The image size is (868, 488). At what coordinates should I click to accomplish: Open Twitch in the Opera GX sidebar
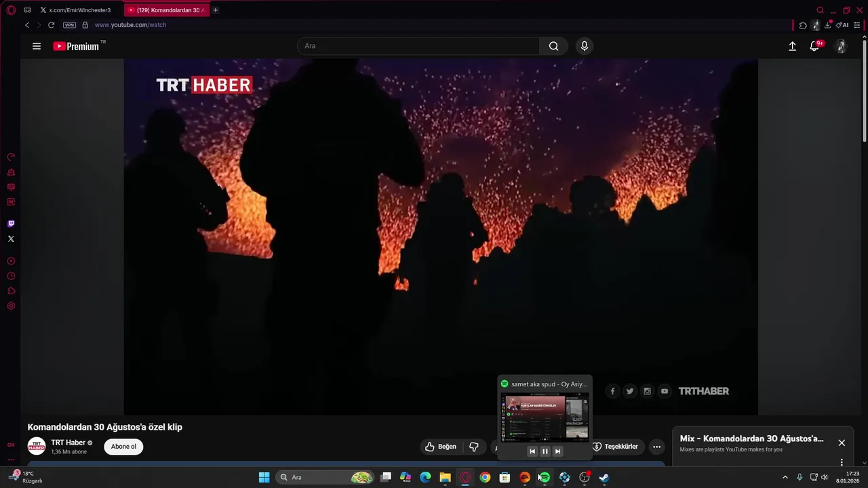(x=11, y=224)
